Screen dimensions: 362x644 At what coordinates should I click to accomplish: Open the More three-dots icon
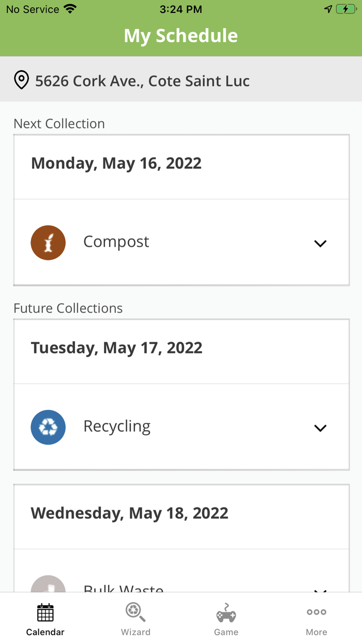[316, 612]
